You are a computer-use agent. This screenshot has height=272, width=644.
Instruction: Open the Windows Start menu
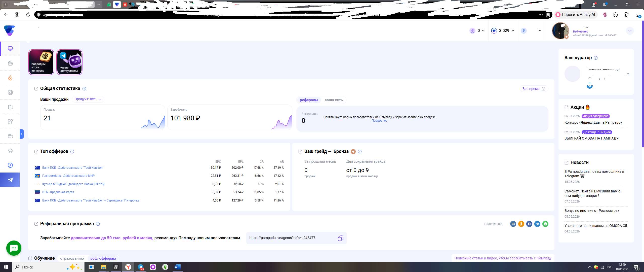click(6, 267)
